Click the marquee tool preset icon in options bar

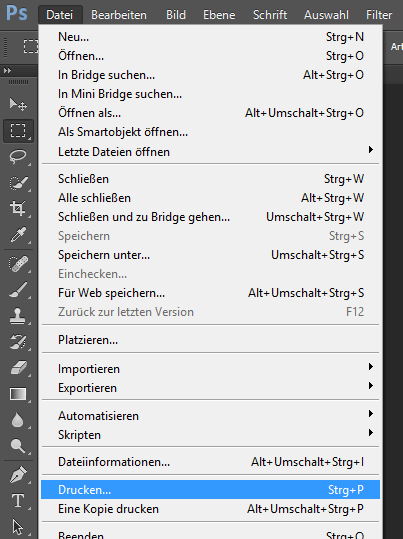(x=31, y=46)
